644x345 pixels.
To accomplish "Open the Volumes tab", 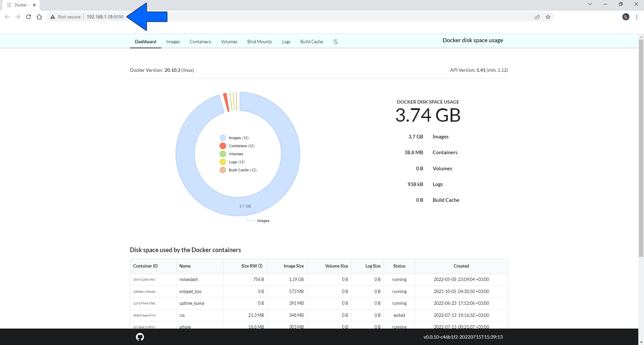I will (229, 42).
